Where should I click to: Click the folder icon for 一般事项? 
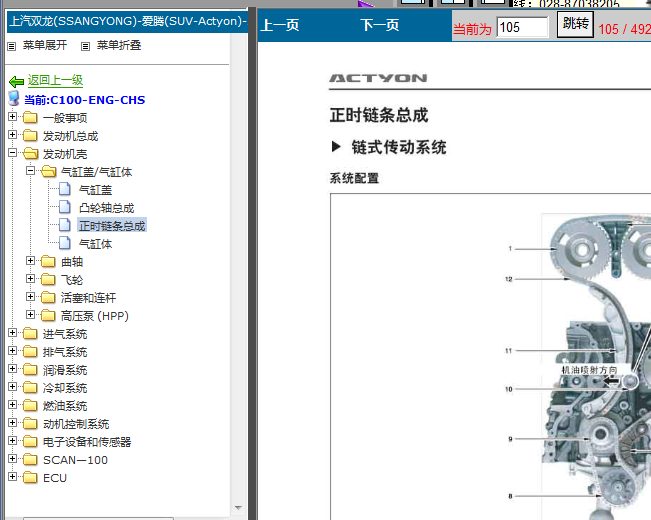30,118
